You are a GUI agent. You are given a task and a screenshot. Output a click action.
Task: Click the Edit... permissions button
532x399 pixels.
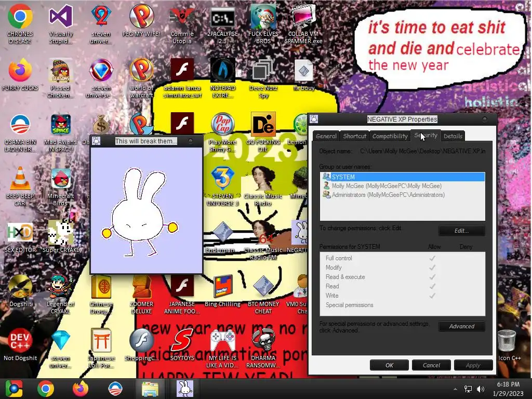[461, 231]
